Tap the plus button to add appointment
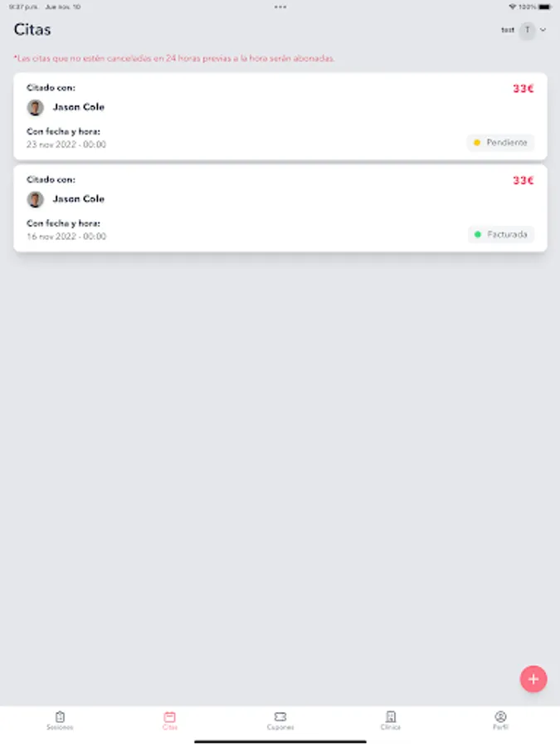560x747 pixels. 533,679
